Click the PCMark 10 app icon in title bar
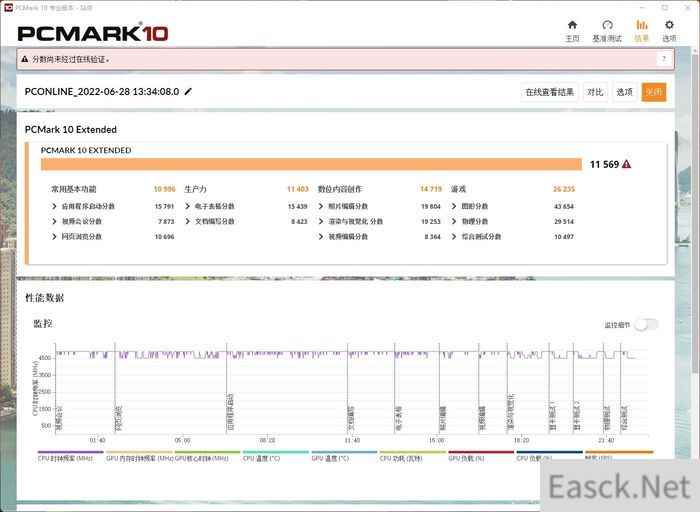Screen dimensions: 700x512 tap(8, 7)
